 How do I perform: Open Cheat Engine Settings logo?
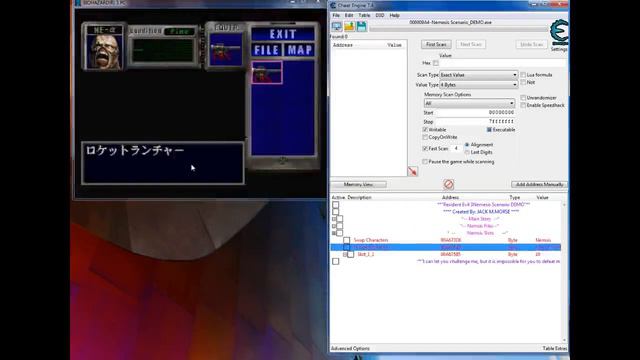(559, 33)
